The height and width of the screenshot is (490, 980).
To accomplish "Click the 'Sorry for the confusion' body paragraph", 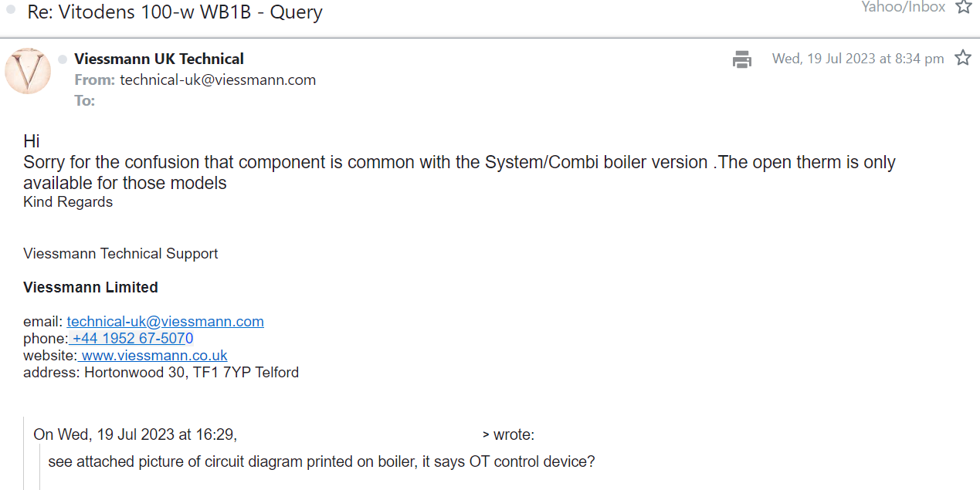I will tap(459, 163).
